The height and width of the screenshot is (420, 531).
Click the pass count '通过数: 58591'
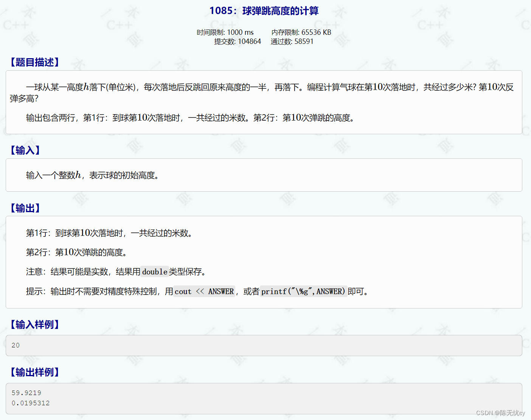[292, 42]
